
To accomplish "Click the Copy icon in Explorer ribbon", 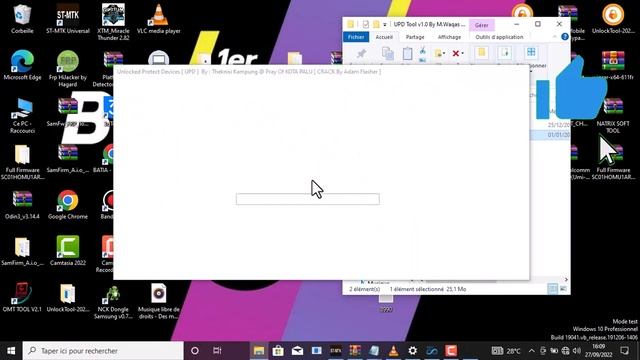I will pos(387,53).
